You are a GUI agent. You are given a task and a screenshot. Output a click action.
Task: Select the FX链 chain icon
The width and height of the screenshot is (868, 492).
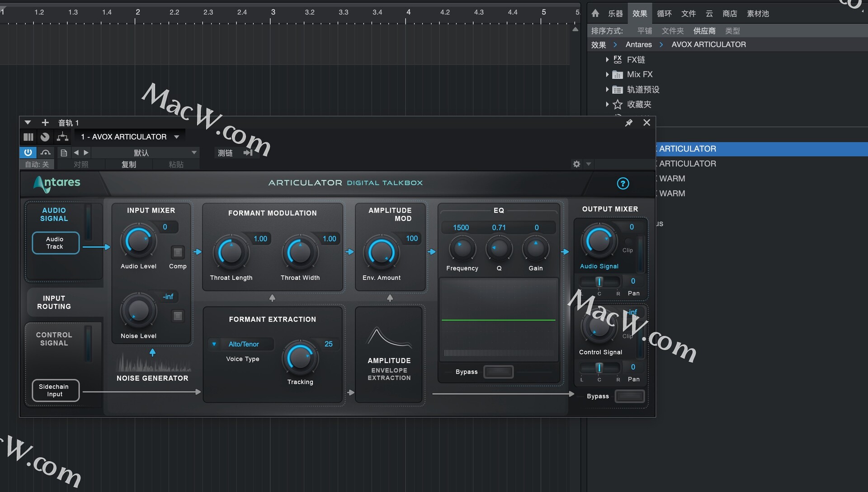tap(618, 59)
